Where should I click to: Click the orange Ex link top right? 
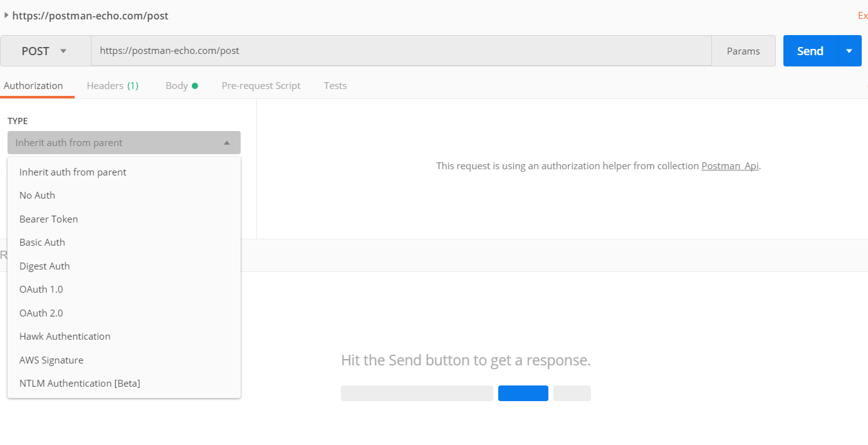863,15
